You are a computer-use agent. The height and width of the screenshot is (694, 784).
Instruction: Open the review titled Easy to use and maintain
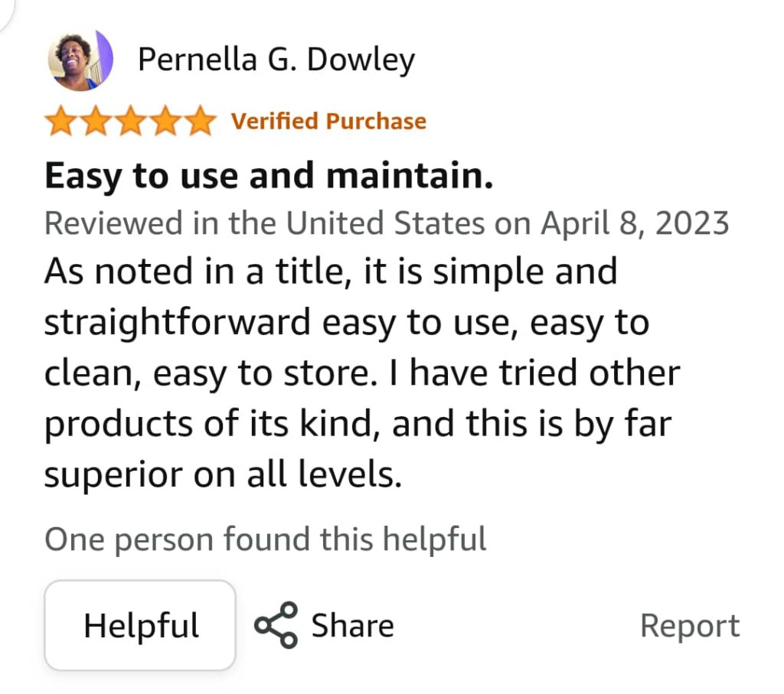pyautogui.click(x=269, y=177)
